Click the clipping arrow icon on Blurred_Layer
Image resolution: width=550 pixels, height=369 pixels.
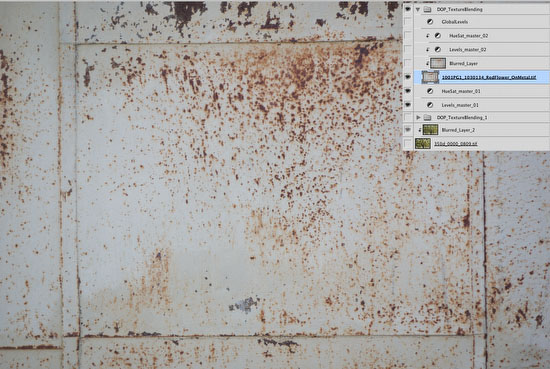(427, 63)
